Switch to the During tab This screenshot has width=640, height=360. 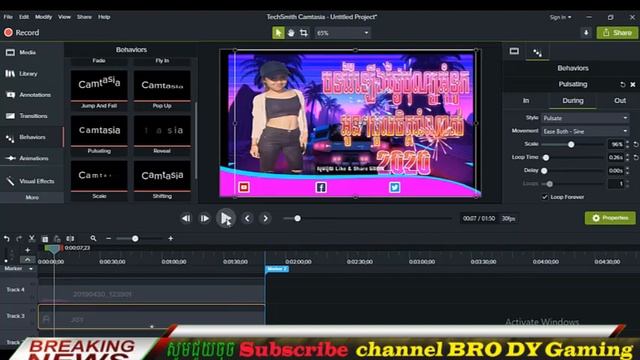573,100
